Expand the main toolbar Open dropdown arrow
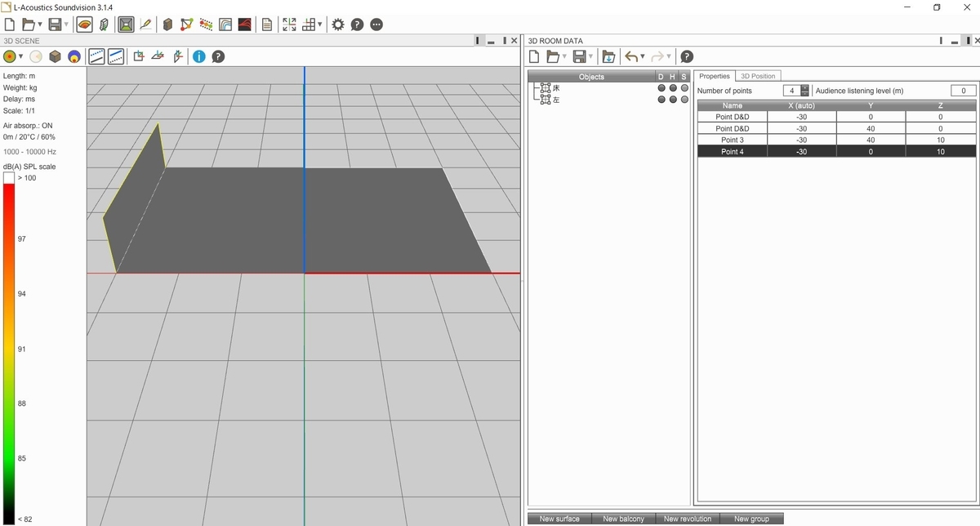 point(39,25)
